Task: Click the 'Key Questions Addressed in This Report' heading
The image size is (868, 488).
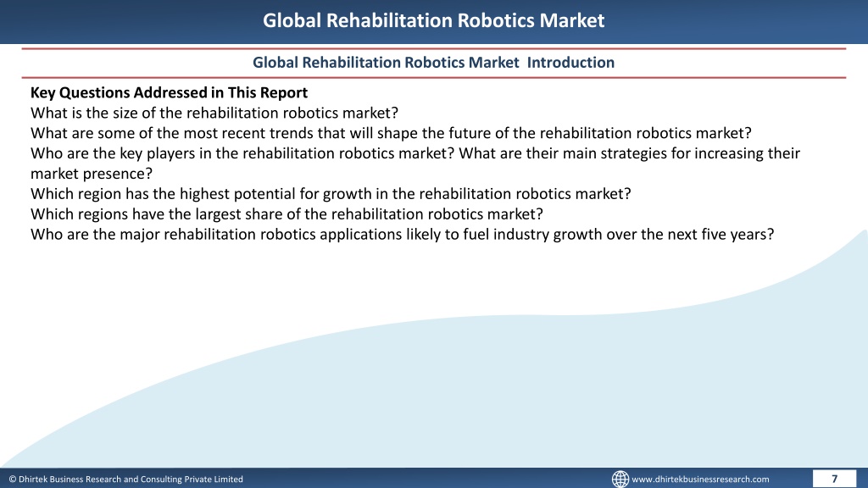Action: 169,92
